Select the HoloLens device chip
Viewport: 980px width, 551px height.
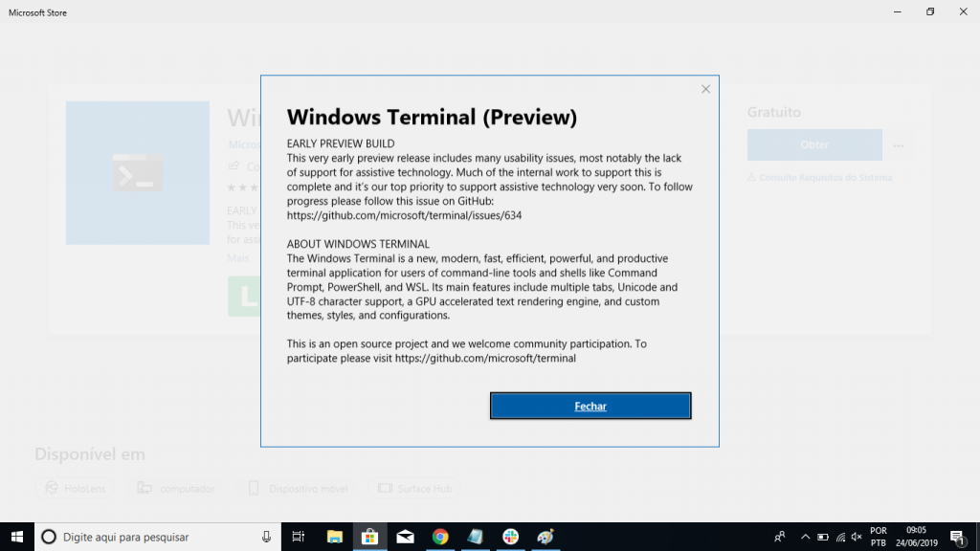pos(75,489)
